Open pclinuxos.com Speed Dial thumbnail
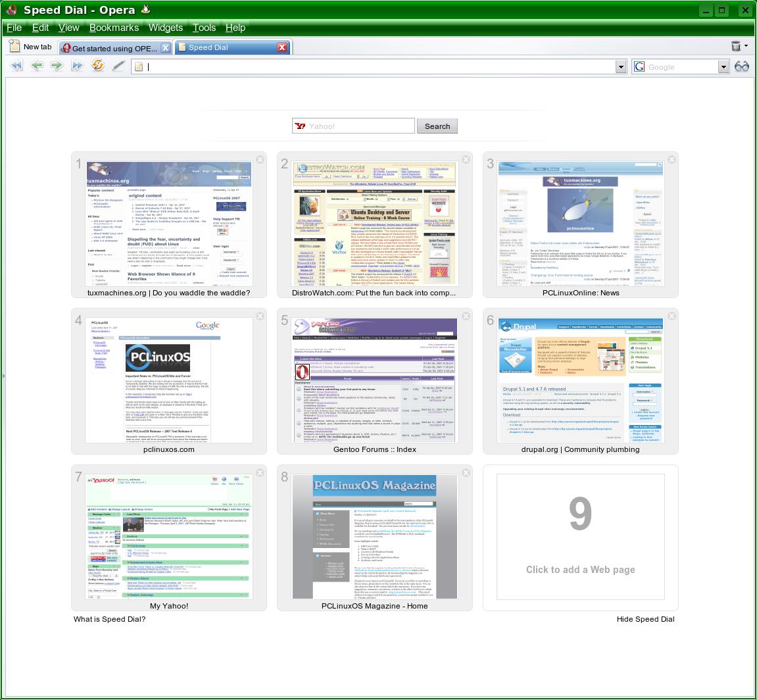 click(x=169, y=380)
